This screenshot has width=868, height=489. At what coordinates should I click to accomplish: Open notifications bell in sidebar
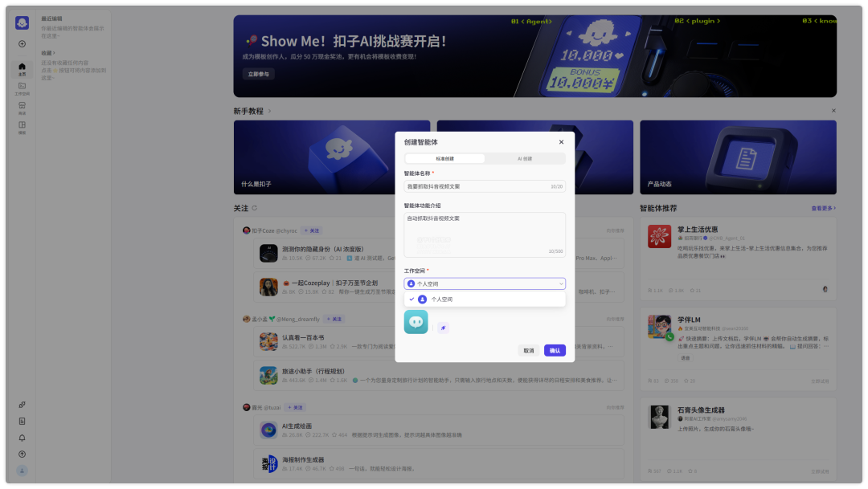(23, 438)
